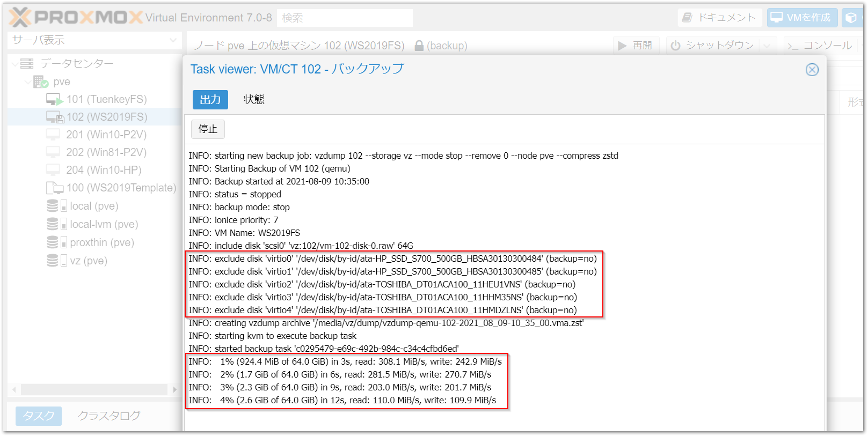Image resolution: width=868 pixels, height=436 pixels.
Task: Click the locked VM 102 monitor icon
Action: point(55,117)
